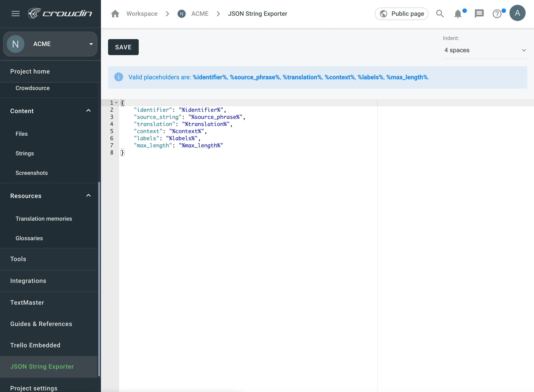Open the Glossaries resource
The image size is (534, 392).
point(29,238)
